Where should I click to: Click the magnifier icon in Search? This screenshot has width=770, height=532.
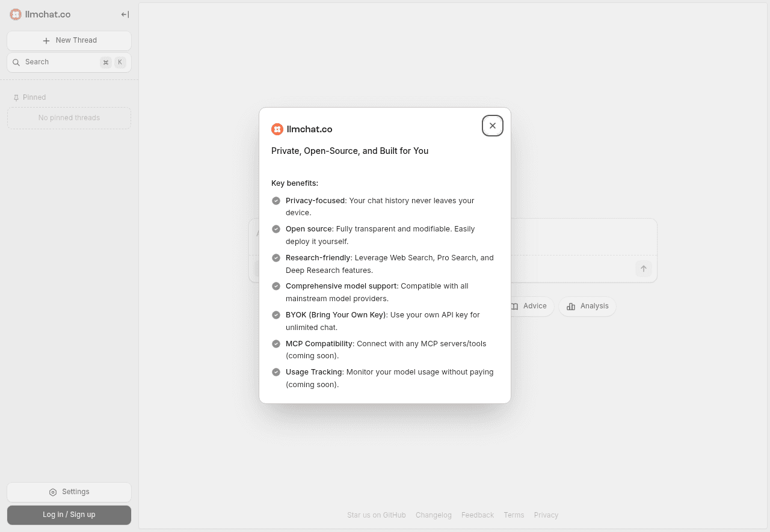16,63
